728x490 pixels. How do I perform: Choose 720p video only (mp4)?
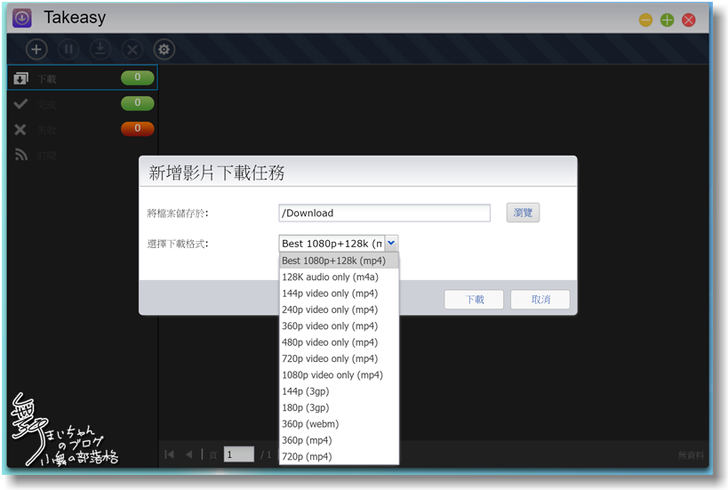pos(339,359)
